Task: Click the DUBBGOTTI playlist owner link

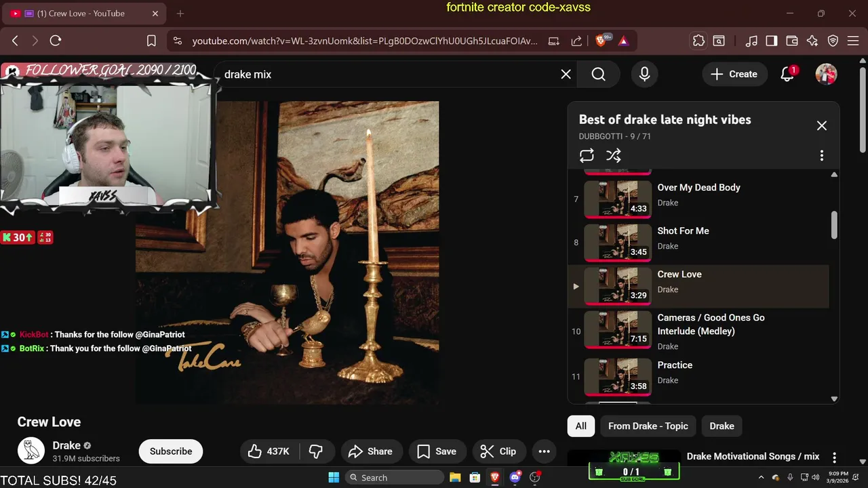Action: tap(602, 136)
